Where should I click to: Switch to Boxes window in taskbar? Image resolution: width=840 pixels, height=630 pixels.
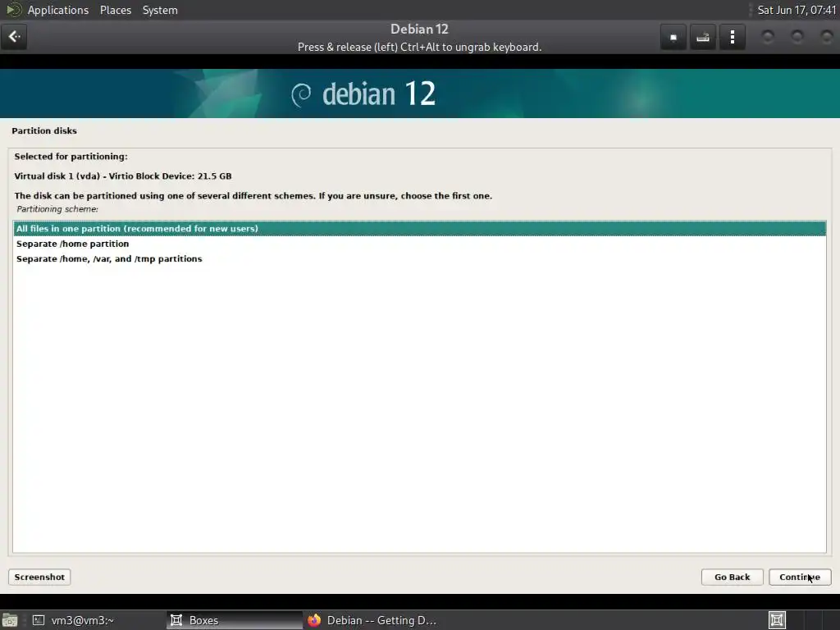point(234,620)
